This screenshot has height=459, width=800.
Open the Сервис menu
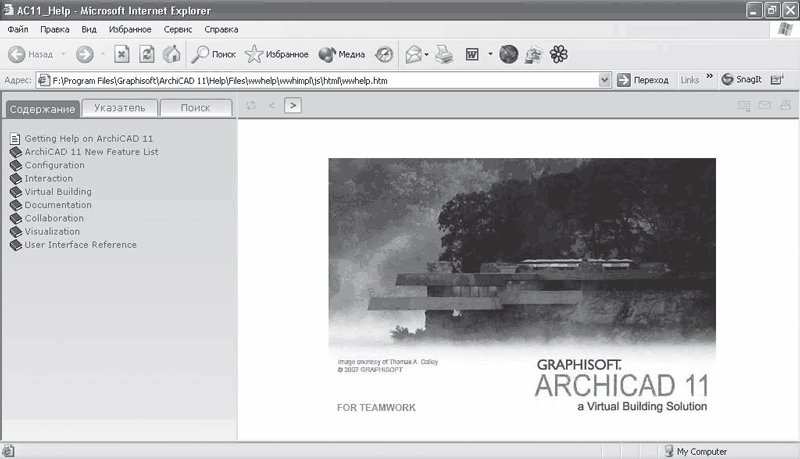(x=178, y=30)
